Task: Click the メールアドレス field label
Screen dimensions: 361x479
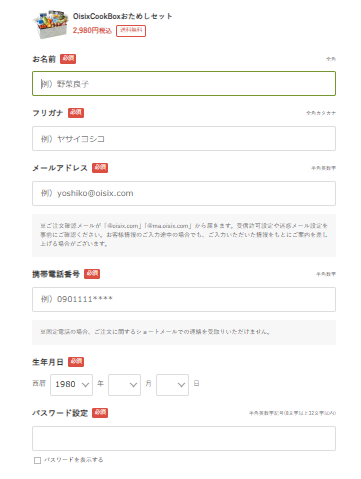Action: pos(60,168)
